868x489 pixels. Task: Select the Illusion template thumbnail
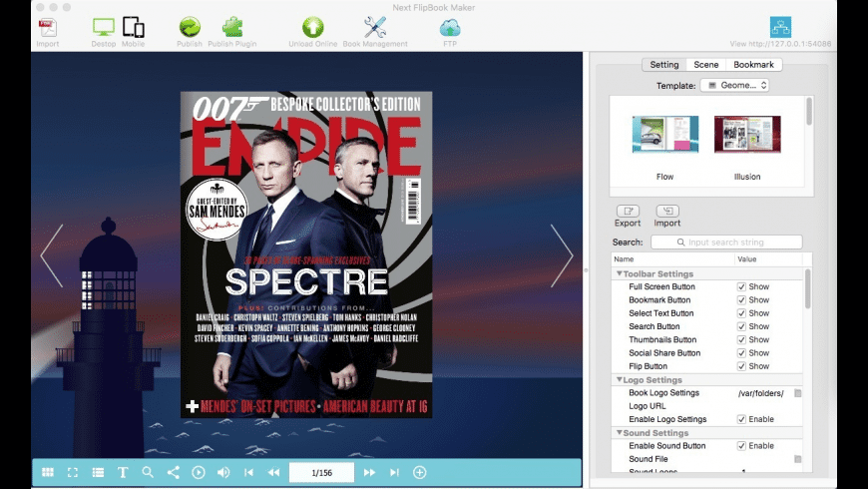[x=747, y=134]
